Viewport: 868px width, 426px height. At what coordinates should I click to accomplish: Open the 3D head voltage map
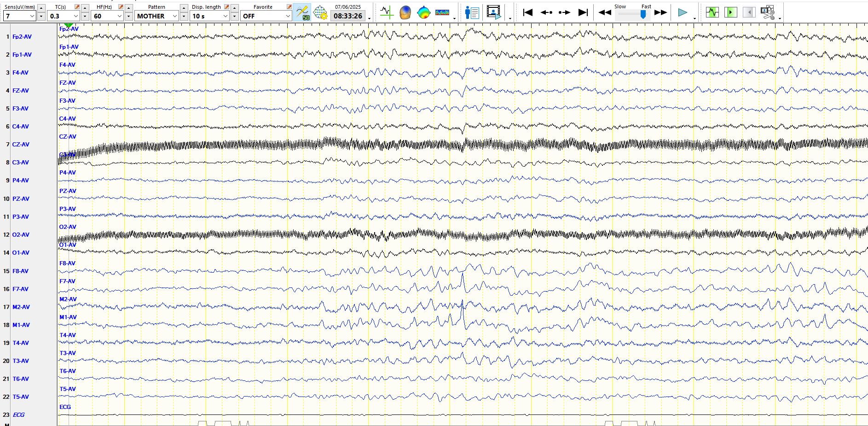pyautogui.click(x=405, y=12)
